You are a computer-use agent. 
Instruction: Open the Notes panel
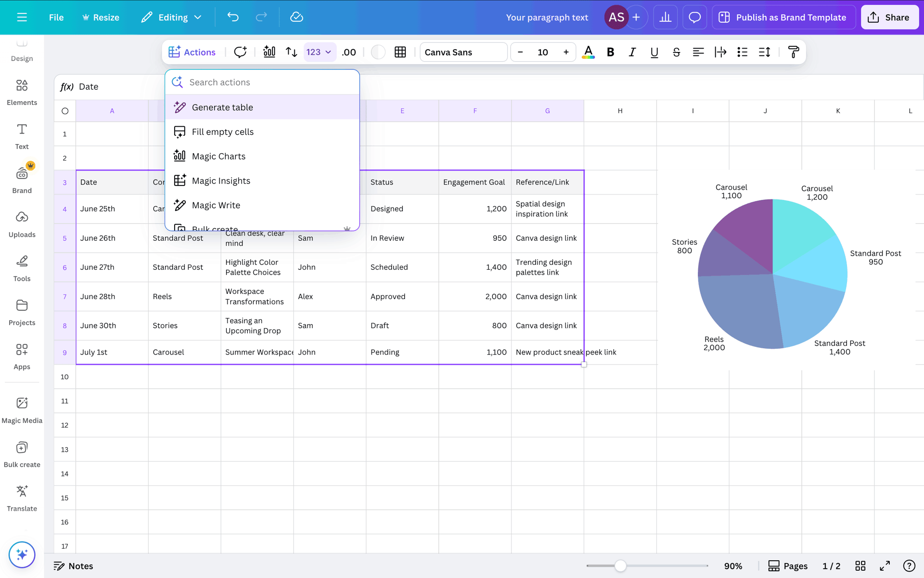(73, 566)
